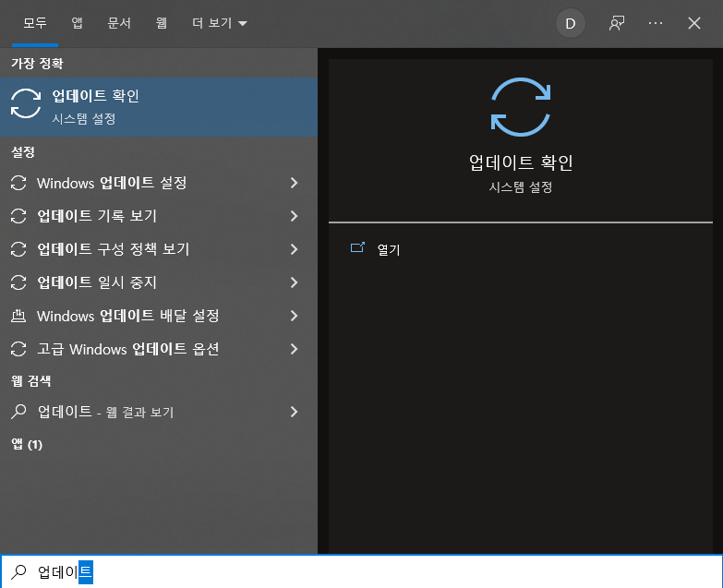
Task: Click the 업데이트 확인 title in preview pane
Action: [521, 162]
